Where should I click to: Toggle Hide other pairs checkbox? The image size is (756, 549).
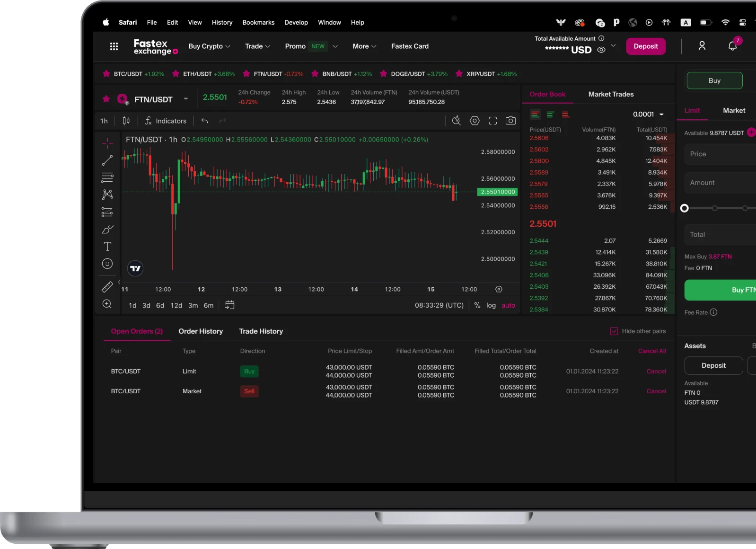tap(614, 331)
